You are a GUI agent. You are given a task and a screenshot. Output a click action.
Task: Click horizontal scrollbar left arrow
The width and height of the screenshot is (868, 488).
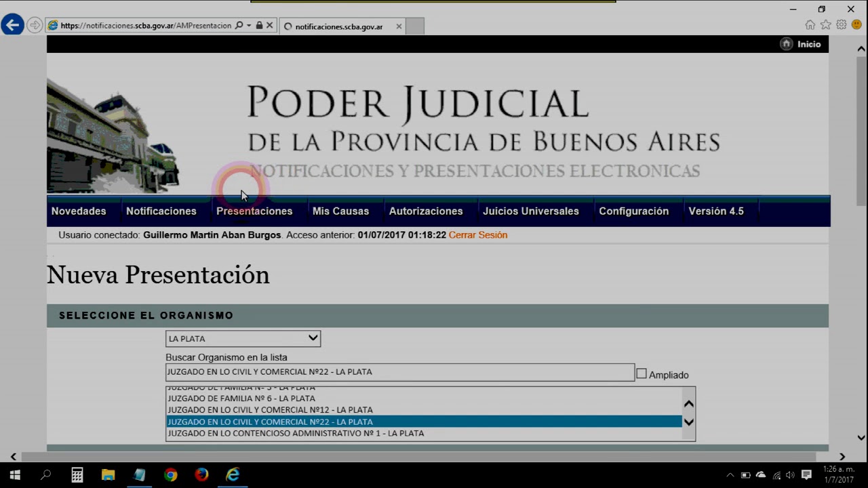13,457
